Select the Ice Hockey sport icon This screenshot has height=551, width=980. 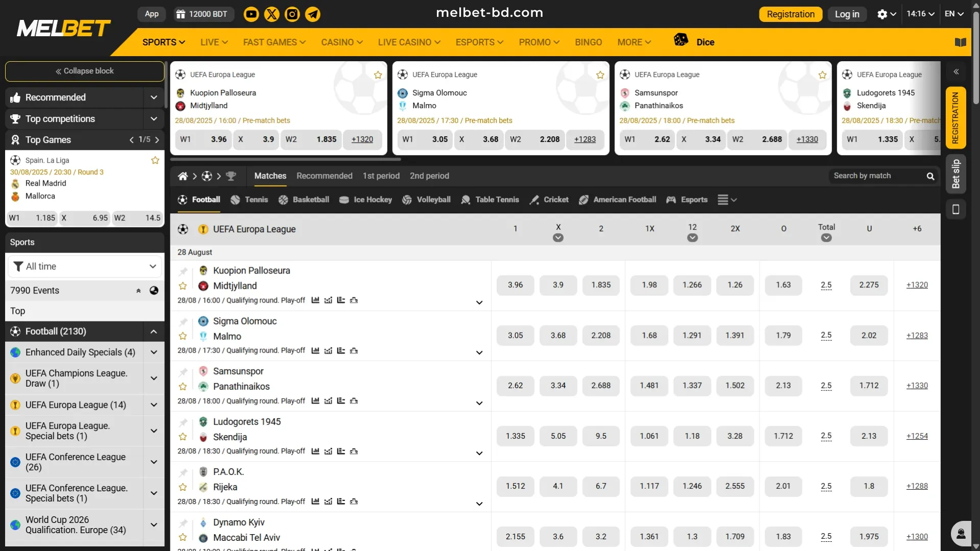tap(345, 199)
